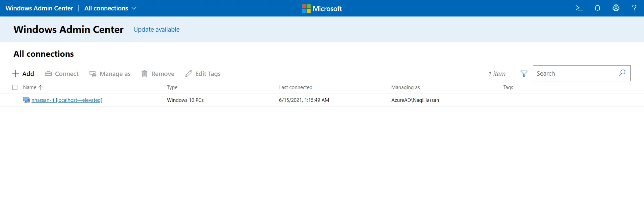644x200 pixels.
Task: Sort by the Managing as column header
Action: pyautogui.click(x=405, y=87)
